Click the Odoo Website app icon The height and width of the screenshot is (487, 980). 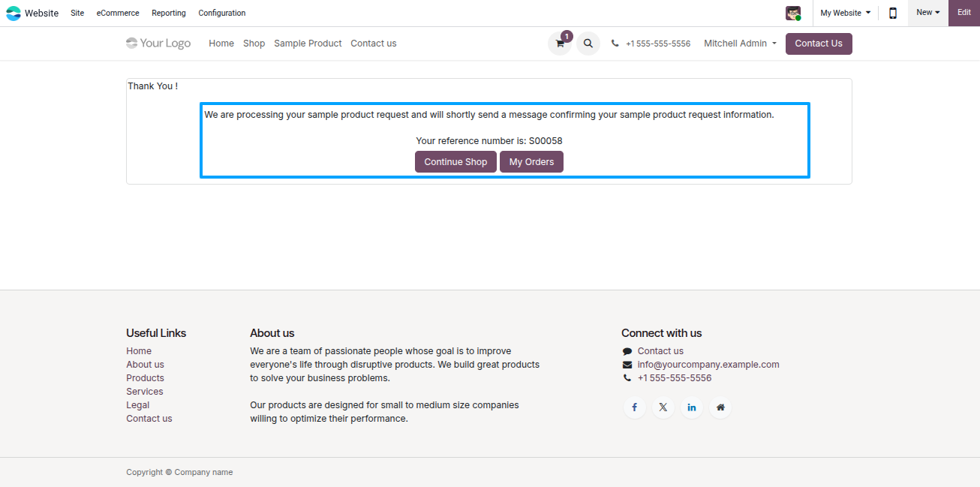pos(14,13)
